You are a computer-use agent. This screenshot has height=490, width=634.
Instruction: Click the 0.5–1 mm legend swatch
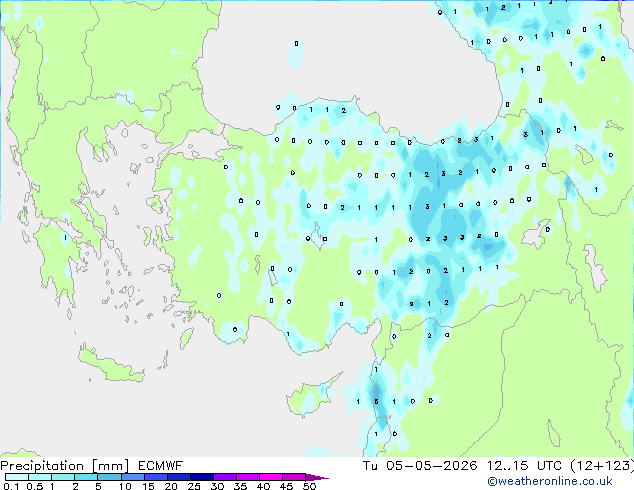tap(40, 477)
